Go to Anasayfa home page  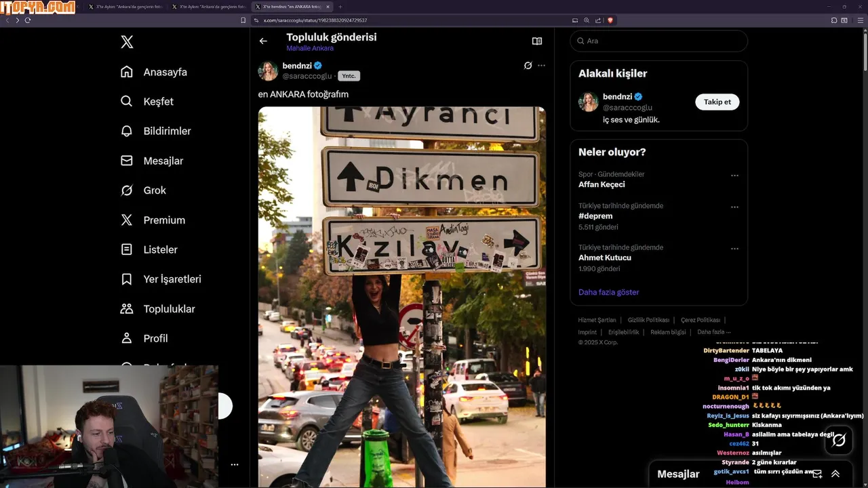[154, 72]
